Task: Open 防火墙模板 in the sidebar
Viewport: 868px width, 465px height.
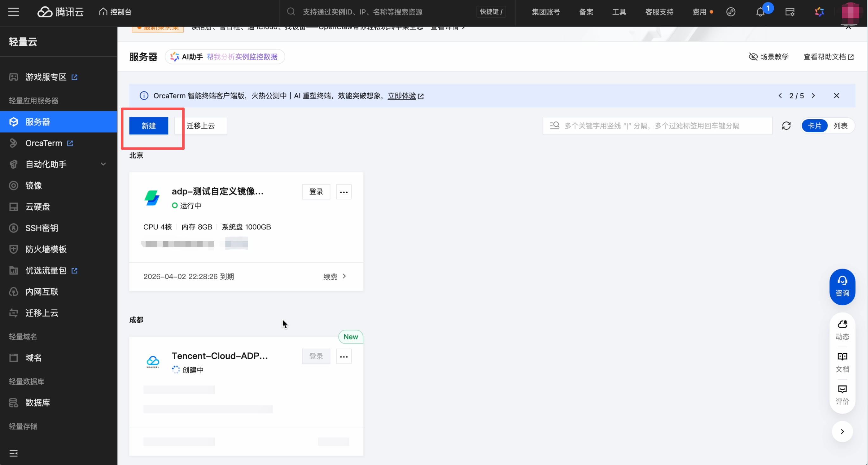Action: [x=46, y=249]
